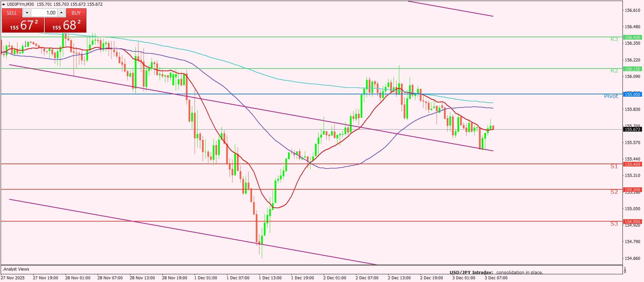Click the .Analyst Views indicator label

[16, 269]
